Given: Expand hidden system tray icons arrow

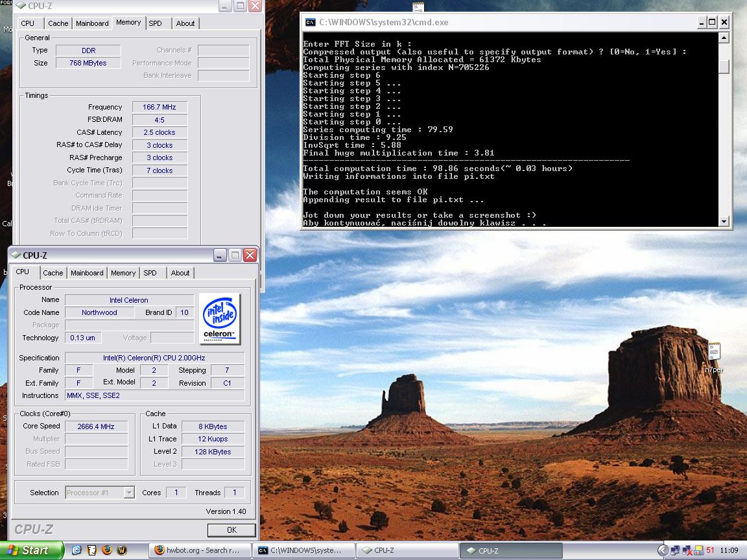Looking at the screenshot, I should (663, 550).
